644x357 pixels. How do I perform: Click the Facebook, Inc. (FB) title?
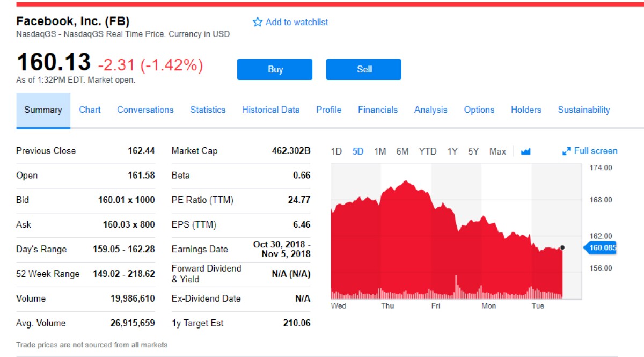(x=73, y=21)
